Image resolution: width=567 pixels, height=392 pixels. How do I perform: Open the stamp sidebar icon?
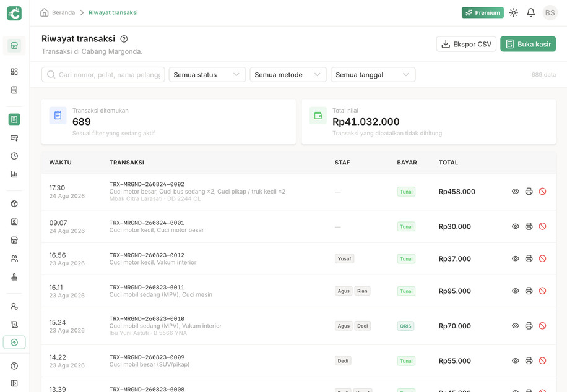pyautogui.click(x=14, y=277)
